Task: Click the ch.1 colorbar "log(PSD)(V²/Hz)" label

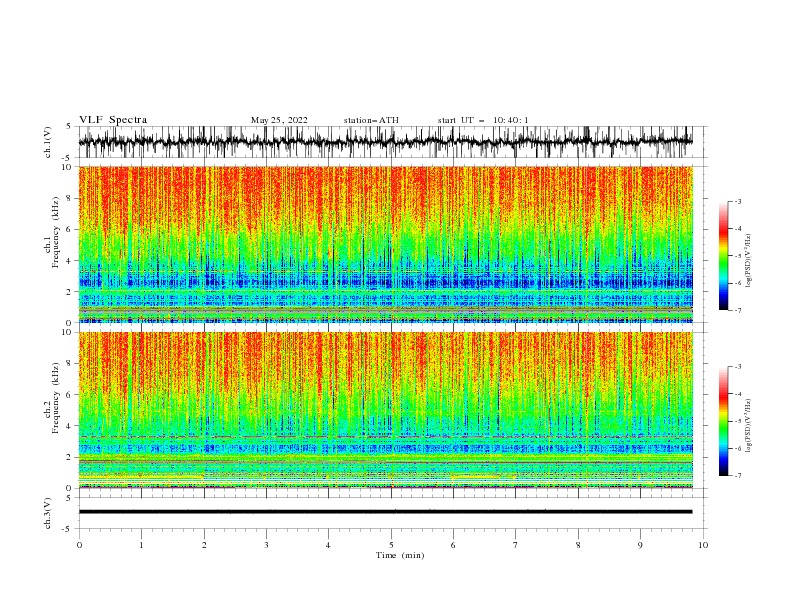Action: pos(749,261)
